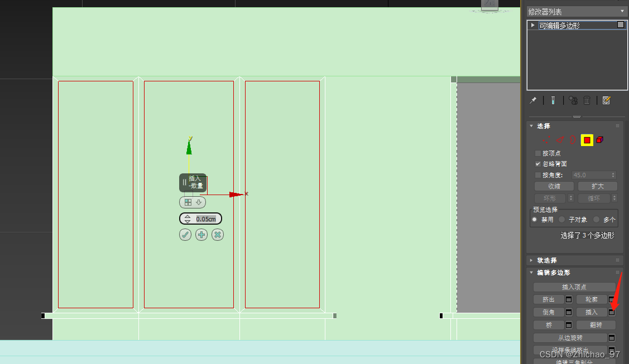Click the red X axis gizmo arrow
Viewport: 629px width, 364px height.
pos(237,195)
